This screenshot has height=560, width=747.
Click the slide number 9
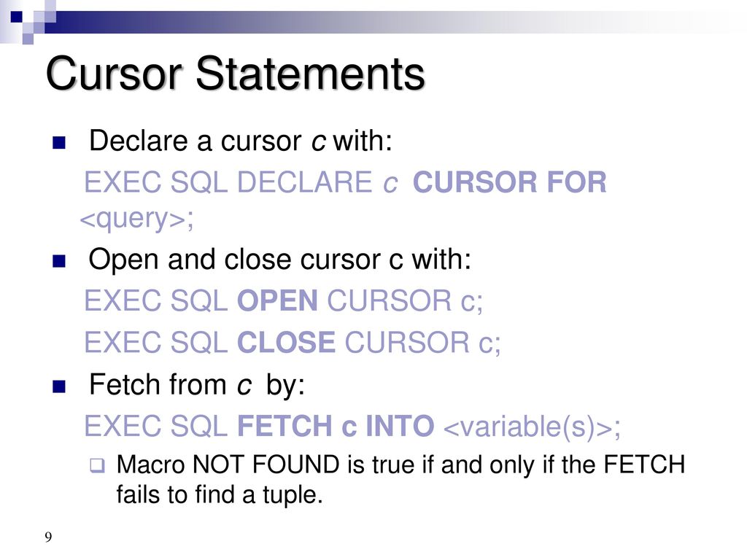pos(48,537)
